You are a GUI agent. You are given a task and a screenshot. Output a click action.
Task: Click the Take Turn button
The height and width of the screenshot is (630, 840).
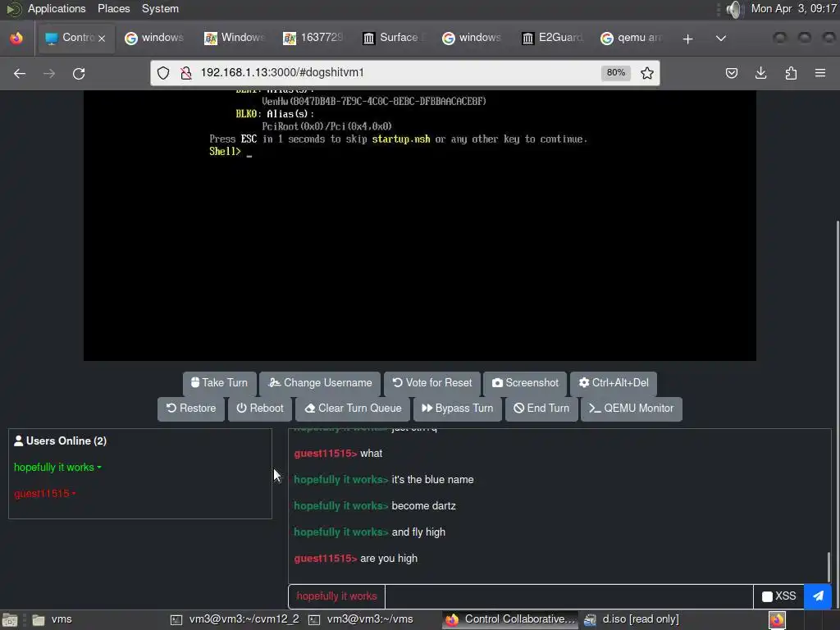click(220, 383)
